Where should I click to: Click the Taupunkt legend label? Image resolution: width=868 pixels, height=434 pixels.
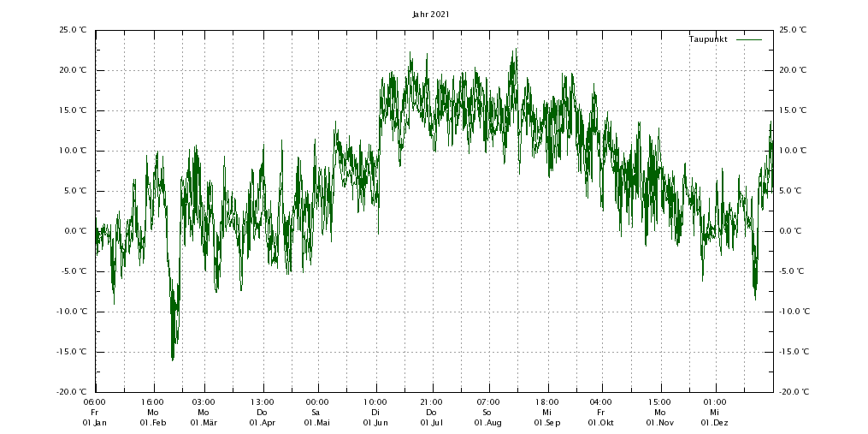(708, 39)
